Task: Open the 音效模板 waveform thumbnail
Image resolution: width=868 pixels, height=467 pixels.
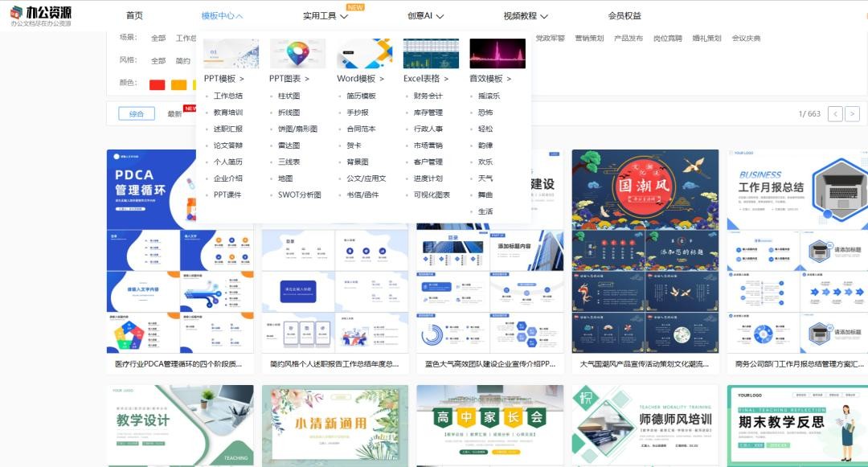Action: [x=497, y=53]
